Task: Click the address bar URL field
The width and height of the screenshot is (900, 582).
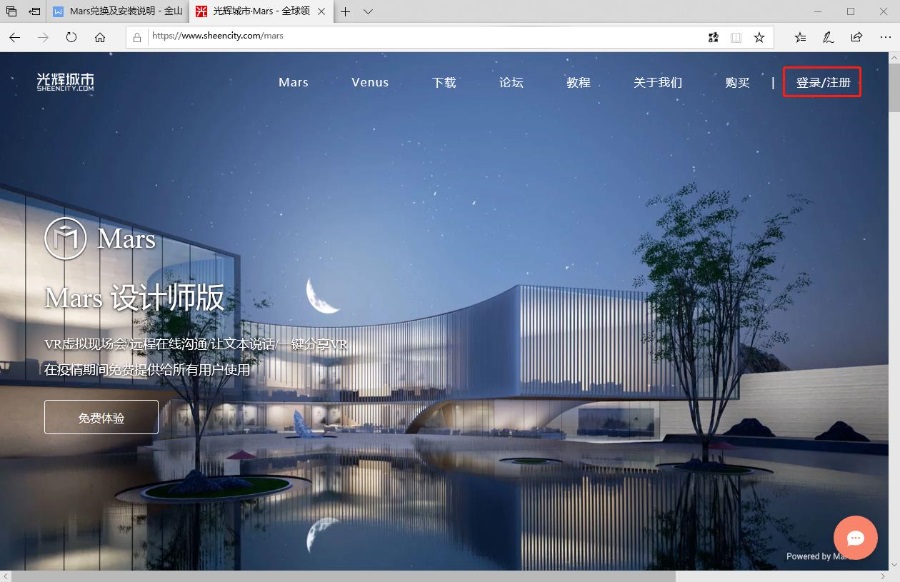Action: tap(425, 36)
